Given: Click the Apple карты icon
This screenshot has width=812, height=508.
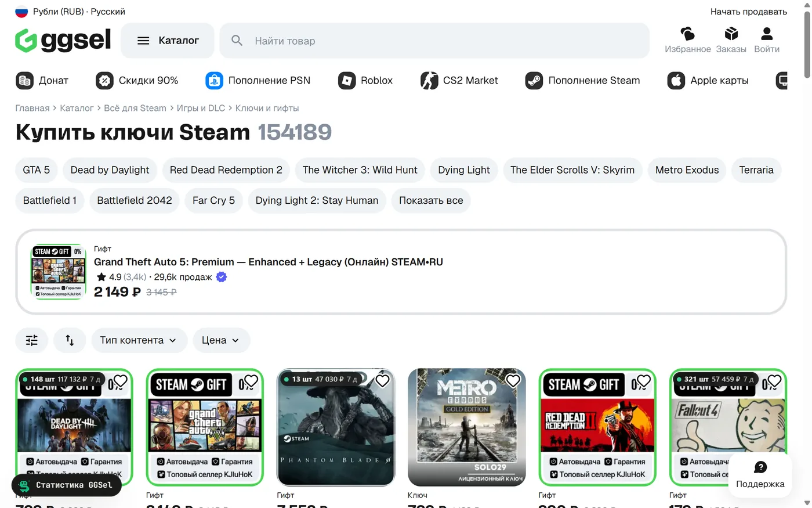Looking at the screenshot, I should 676,81.
